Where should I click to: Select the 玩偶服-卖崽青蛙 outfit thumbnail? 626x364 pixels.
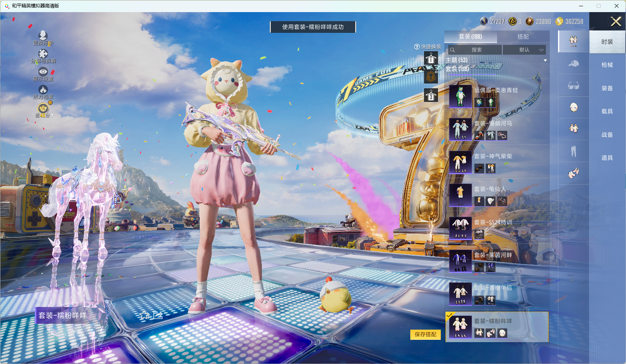coord(460,96)
